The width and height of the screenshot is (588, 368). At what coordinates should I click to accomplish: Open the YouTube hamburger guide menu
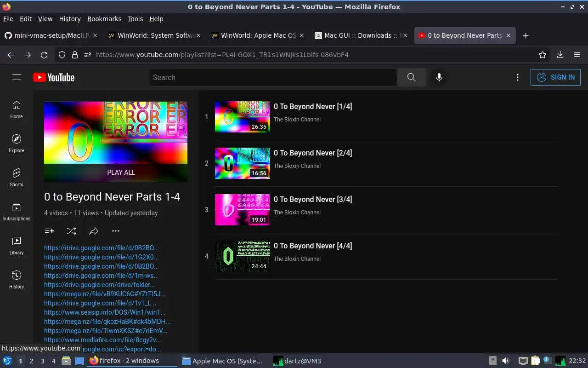point(17,77)
